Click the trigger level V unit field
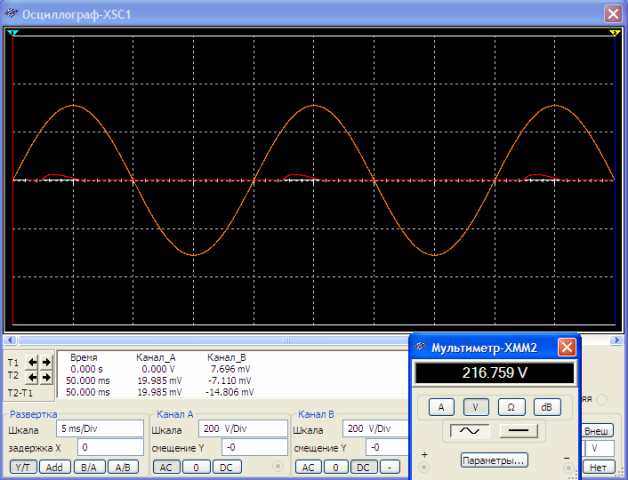Screen dimensions: 628x480 (598, 448)
